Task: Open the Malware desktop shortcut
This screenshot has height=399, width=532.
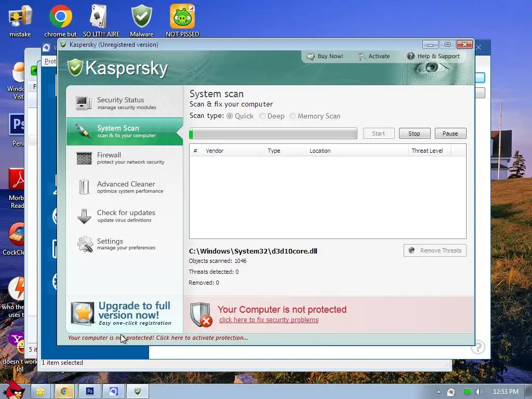Action: [x=141, y=20]
